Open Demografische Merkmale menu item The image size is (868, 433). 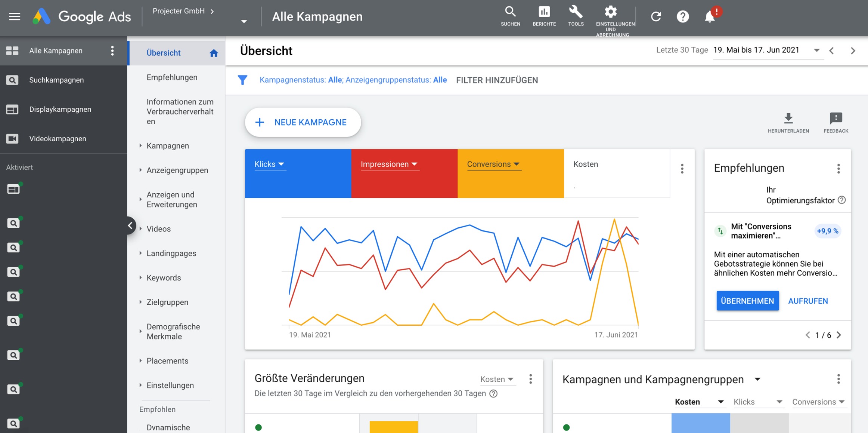pos(173,331)
